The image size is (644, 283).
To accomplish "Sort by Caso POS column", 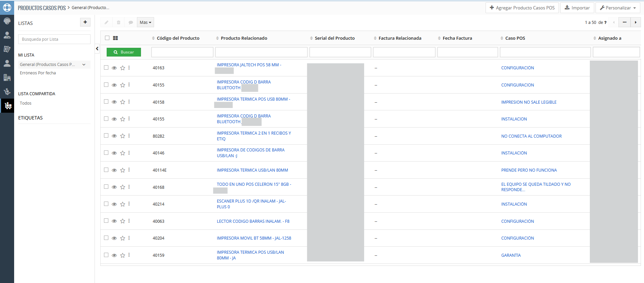I will pyautogui.click(x=515, y=38).
